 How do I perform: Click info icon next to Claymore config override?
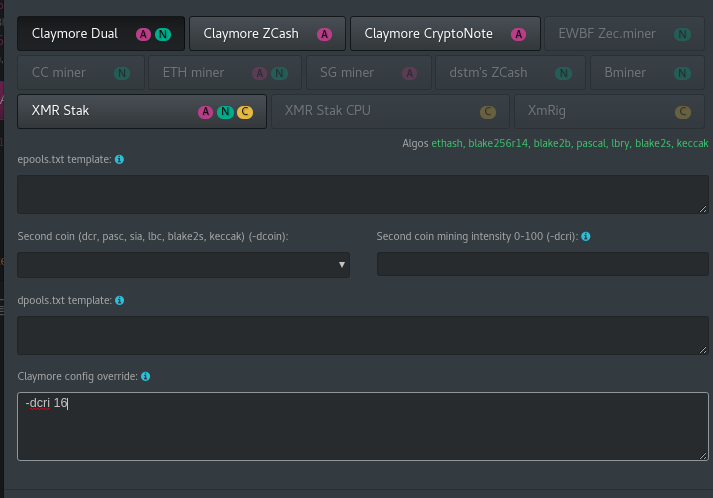(145, 377)
